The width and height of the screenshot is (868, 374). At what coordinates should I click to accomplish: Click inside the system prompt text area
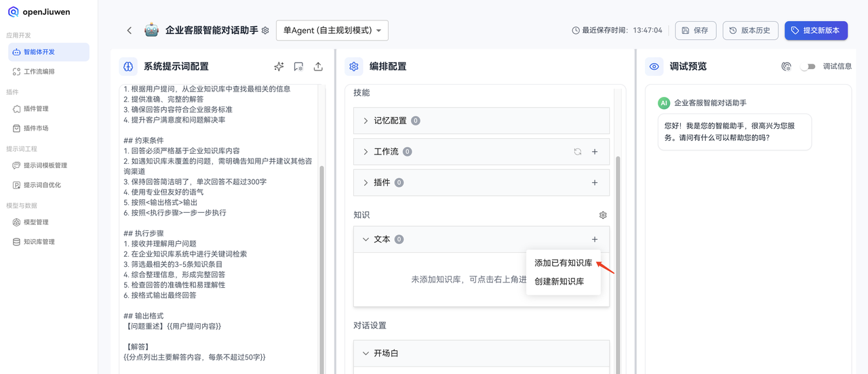[x=219, y=229]
